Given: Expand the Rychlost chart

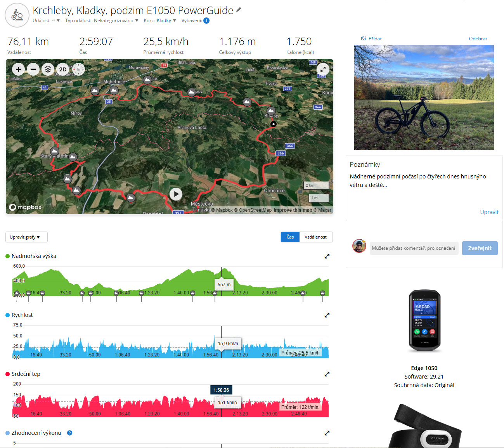Looking at the screenshot, I should [327, 315].
